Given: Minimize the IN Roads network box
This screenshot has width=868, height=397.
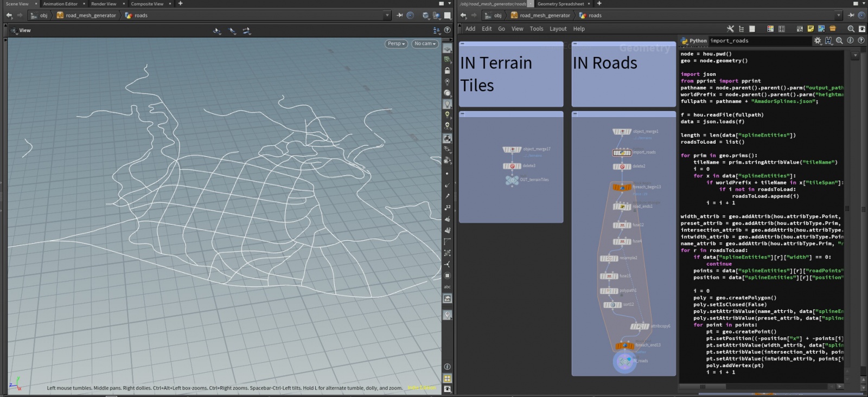Looking at the screenshot, I should 575,44.
